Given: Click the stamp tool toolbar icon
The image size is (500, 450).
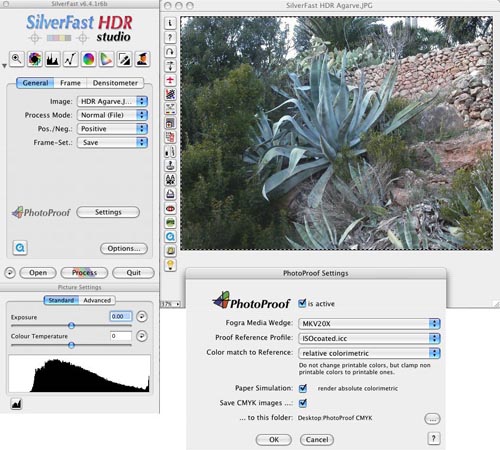Looking at the screenshot, I should pos(170,166).
